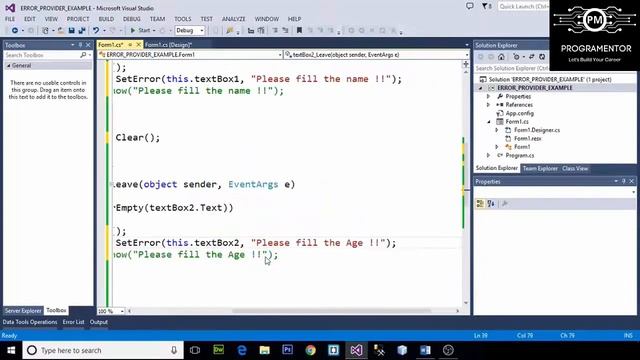
Task: Switch to the Form1.cs [Design] tab
Action: pyautogui.click(x=168, y=45)
